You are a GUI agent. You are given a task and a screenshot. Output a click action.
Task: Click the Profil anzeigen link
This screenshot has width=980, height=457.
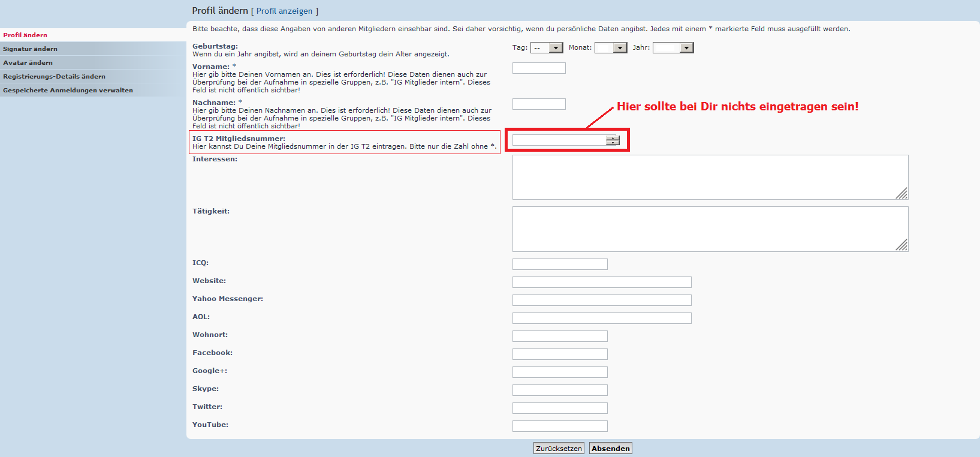[x=284, y=11]
